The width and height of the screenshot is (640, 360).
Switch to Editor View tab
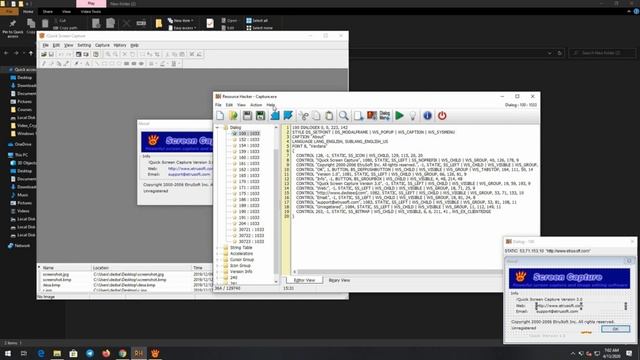[304, 280]
